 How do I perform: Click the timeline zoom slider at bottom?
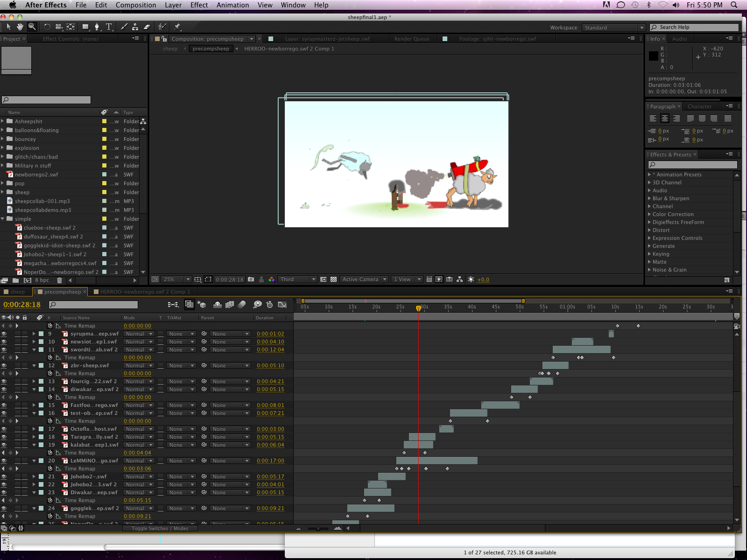click(x=318, y=529)
